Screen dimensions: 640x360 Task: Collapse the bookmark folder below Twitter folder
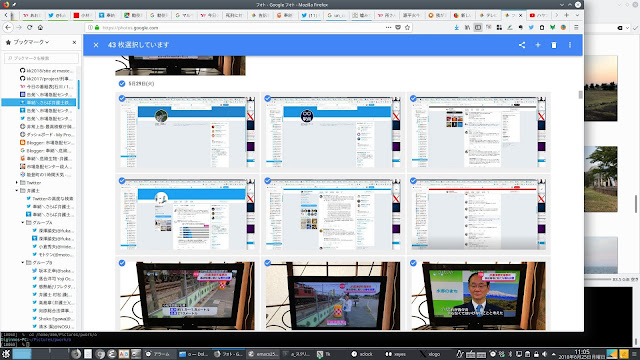[x=17, y=191]
